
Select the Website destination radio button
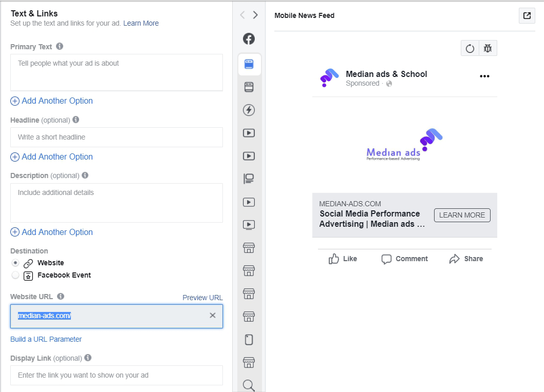coord(15,263)
